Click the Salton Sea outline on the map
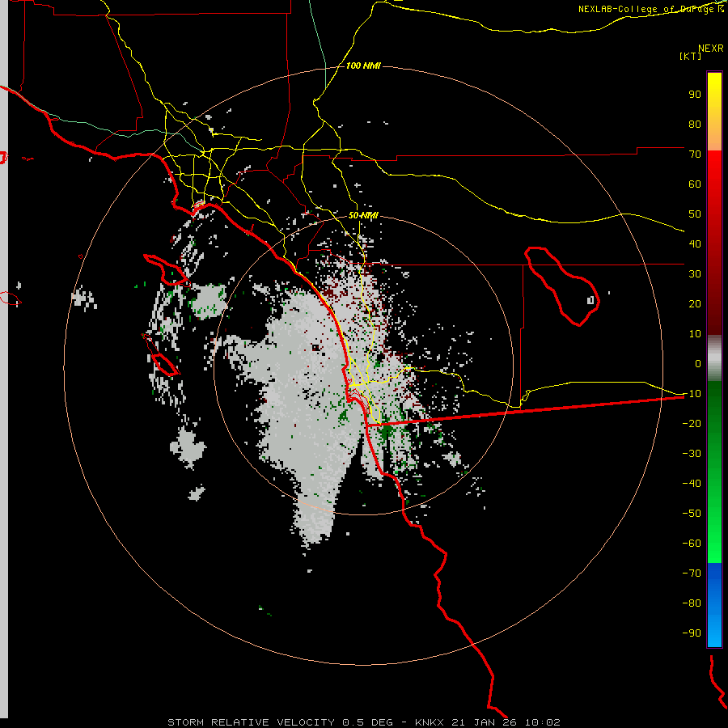This screenshot has height=728, width=728. click(562, 286)
